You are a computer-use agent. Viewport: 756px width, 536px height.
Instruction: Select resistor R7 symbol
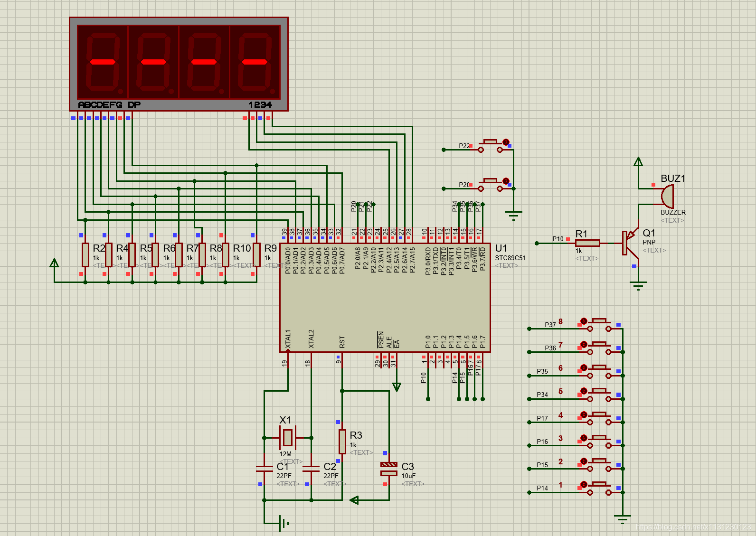click(x=179, y=254)
